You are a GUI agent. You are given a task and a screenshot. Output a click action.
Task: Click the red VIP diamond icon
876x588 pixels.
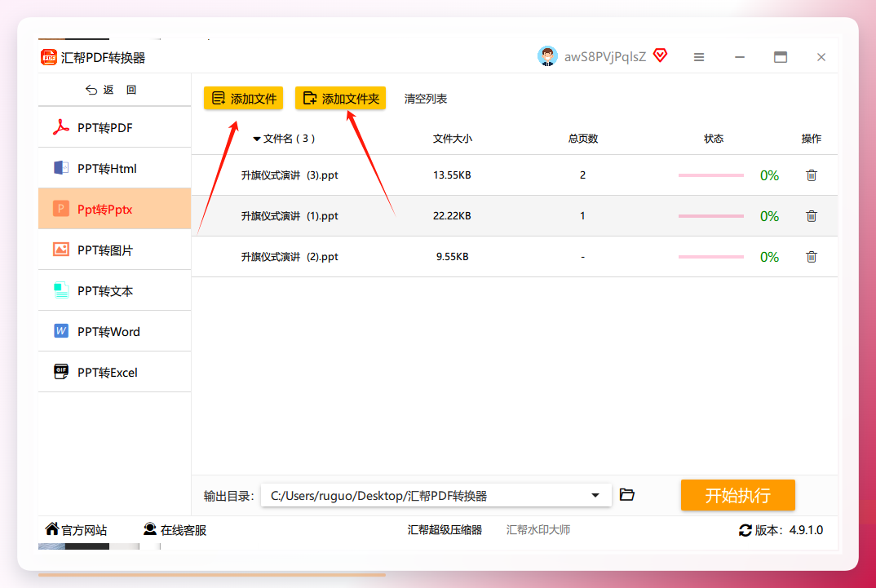tap(661, 55)
